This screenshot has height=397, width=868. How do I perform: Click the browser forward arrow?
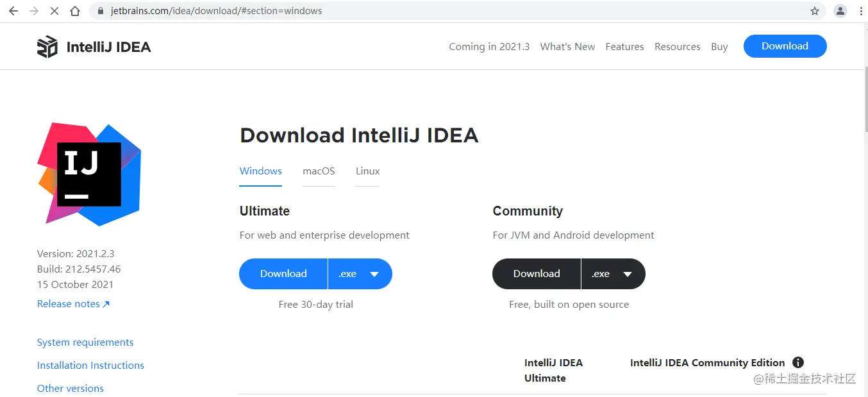pyautogui.click(x=34, y=11)
